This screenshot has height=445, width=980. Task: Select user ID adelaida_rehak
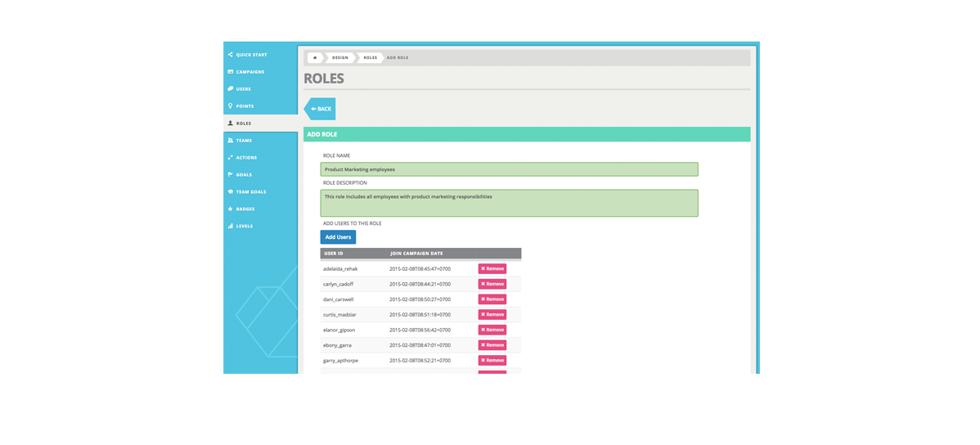[340, 269]
